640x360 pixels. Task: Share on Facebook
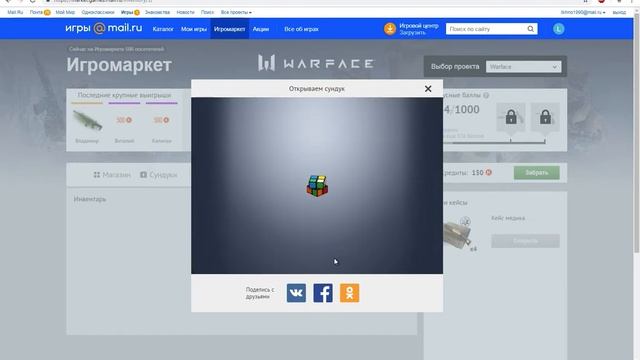click(x=323, y=293)
